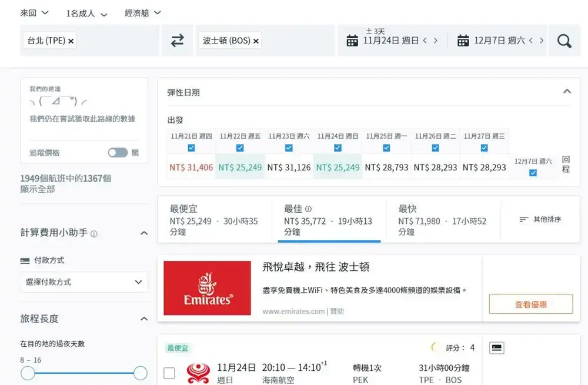Remove 波士頓 (BOS) with its x icon
The image size is (588, 385).
[x=256, y=41]
